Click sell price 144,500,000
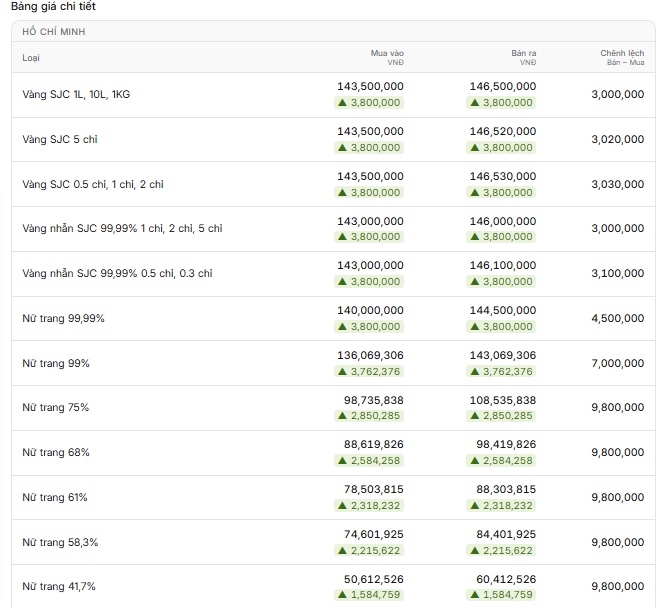Screen dimensions: 661x608 click(503, 310)
